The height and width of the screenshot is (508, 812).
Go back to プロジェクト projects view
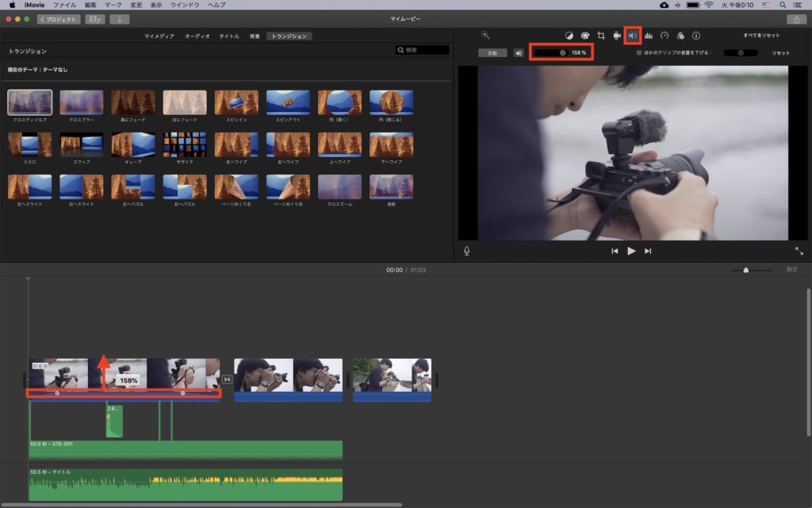coord(59,19)
